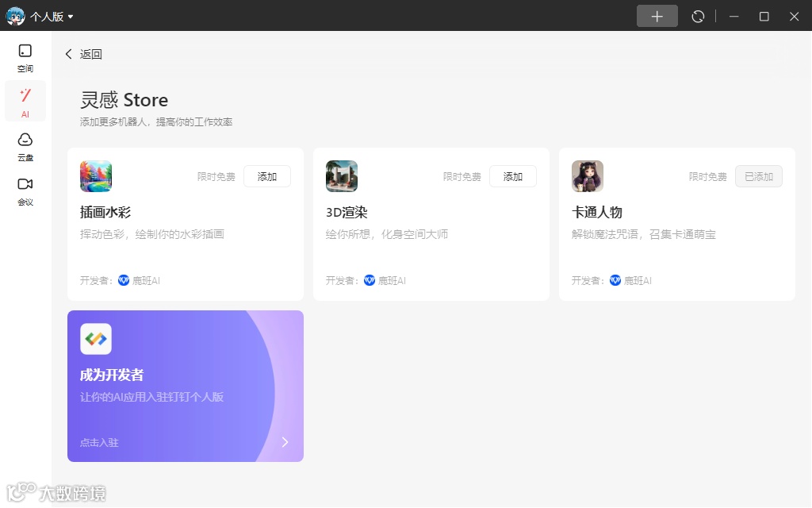Viewport: 812px width, 508px height.
Task: Click the subtitle 添加更多机器人，提高你的工作效率
Action: pyautogui.click(x=156, y=121)
